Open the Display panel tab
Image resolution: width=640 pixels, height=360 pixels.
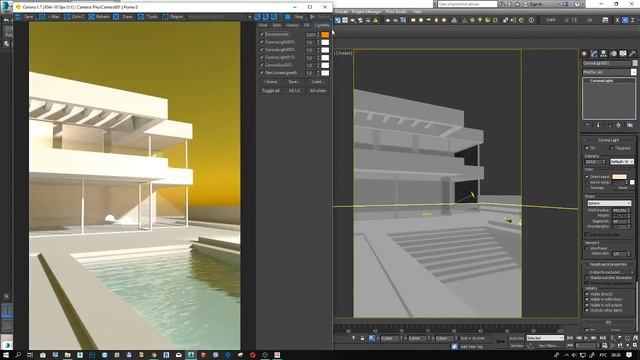click(623, 53)
